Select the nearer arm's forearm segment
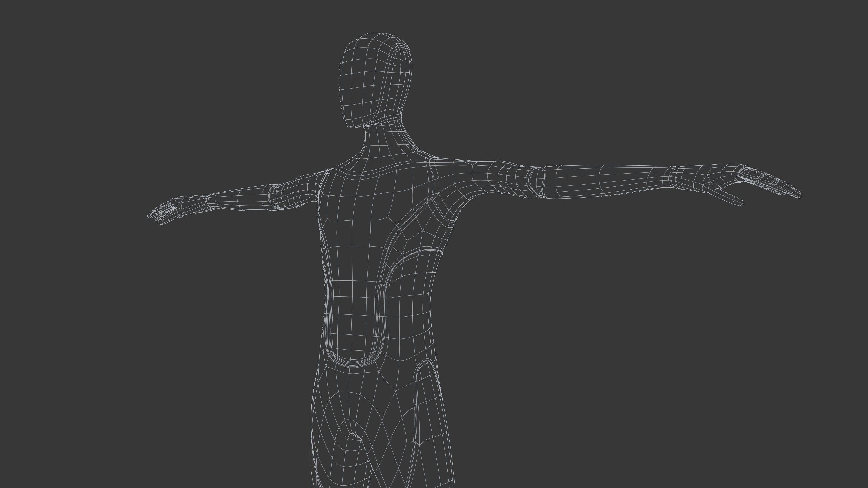Screen dimensions: 868x488 click(x=606, y=180)
